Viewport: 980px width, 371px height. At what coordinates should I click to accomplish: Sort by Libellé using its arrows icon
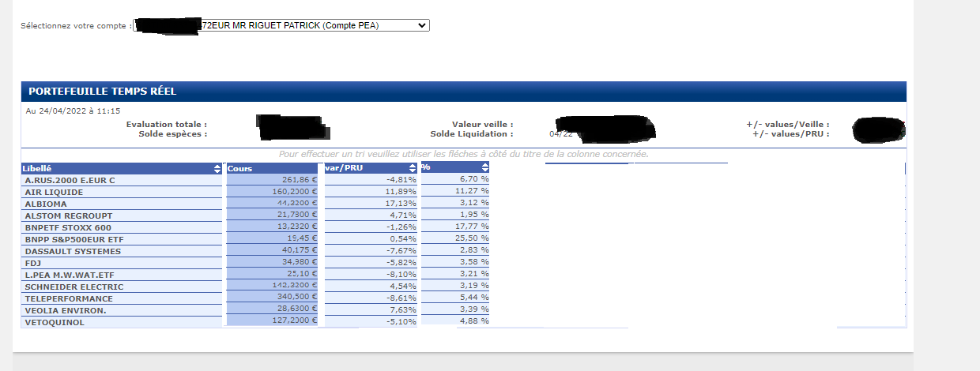(x=217, y=168)
